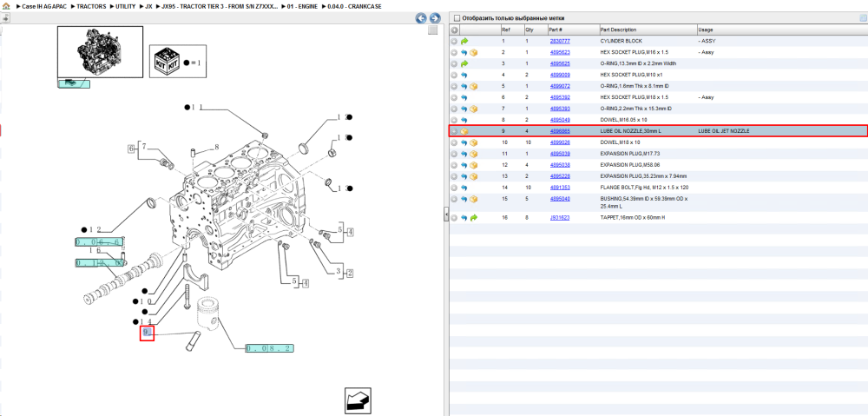Click the pin panel icon below the home icon
868x416 pixels.
tap(5, 18)
